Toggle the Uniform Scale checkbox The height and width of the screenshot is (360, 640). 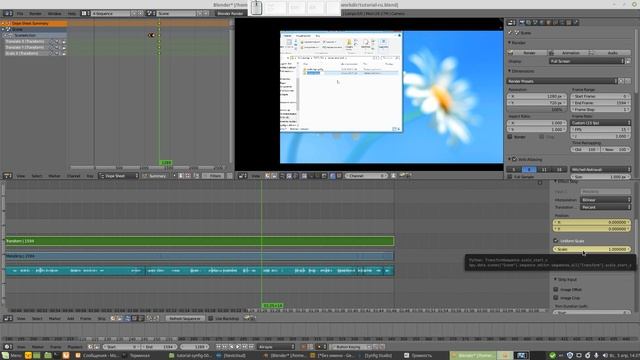click(x=556, y=241)
